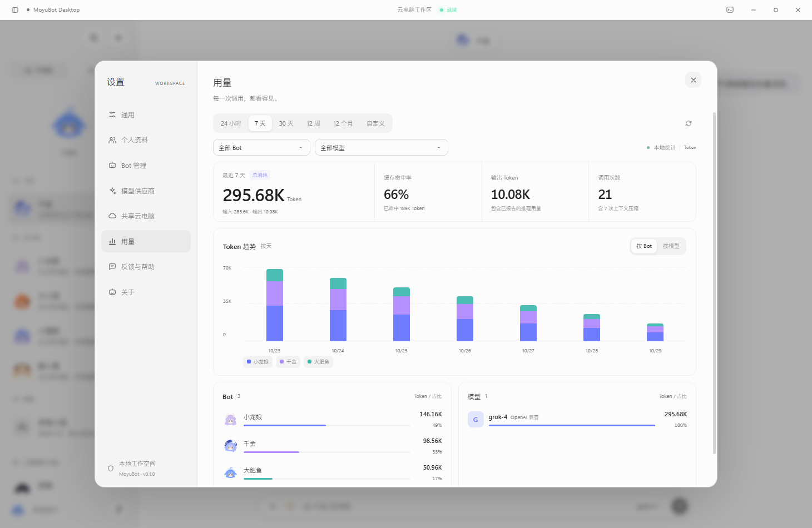Switch to the 12 周 time range

[x=313, y=123]
